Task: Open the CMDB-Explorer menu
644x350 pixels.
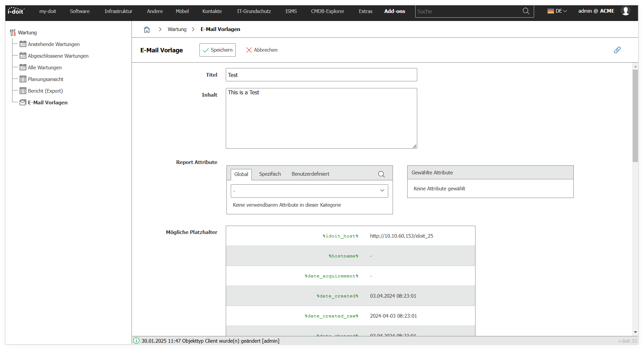Action: tap(327, 11)
